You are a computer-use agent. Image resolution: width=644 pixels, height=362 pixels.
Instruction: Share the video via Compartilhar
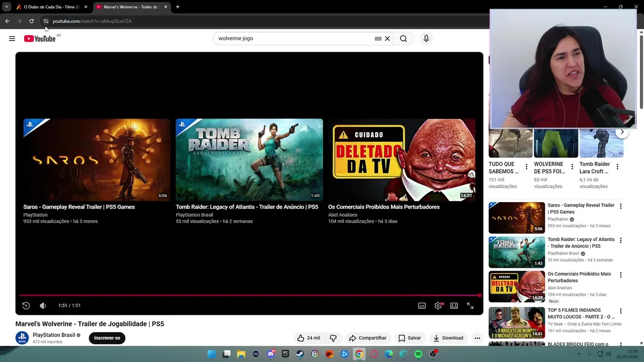click(368, 338)
